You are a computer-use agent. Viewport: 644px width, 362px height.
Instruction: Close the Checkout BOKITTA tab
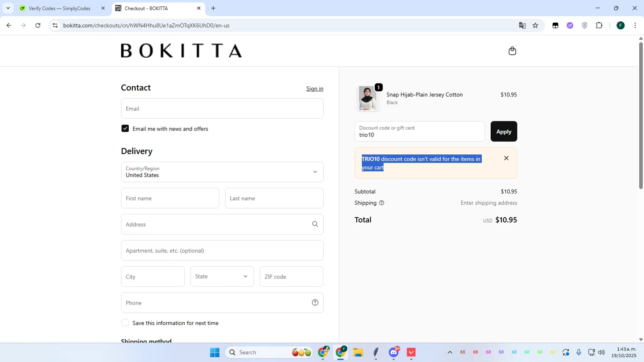tap(199, 8)
